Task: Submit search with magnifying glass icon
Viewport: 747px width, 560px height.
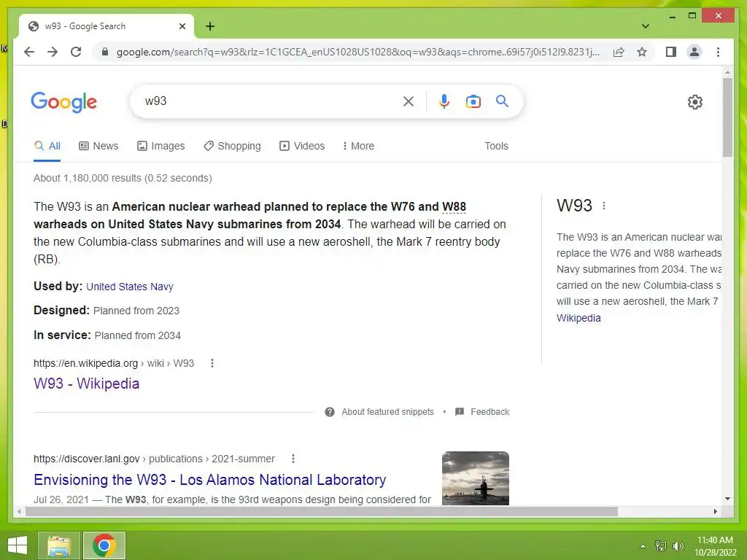Action: (502, 101)
